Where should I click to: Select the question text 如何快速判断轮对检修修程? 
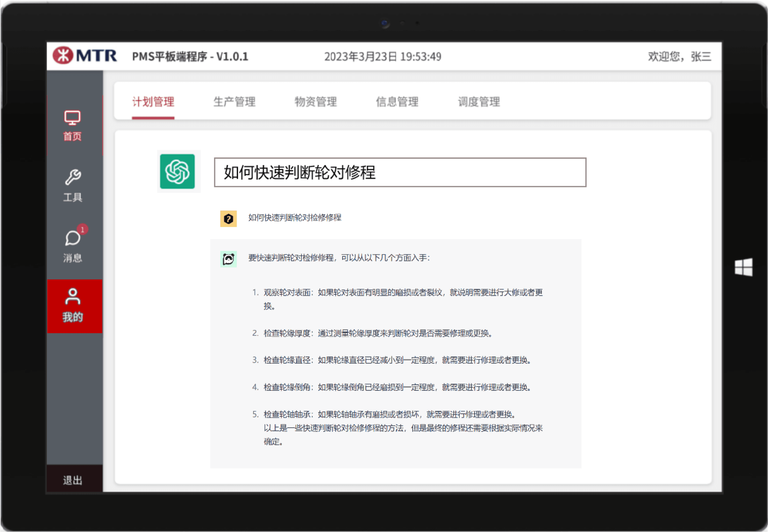(295, 218)
